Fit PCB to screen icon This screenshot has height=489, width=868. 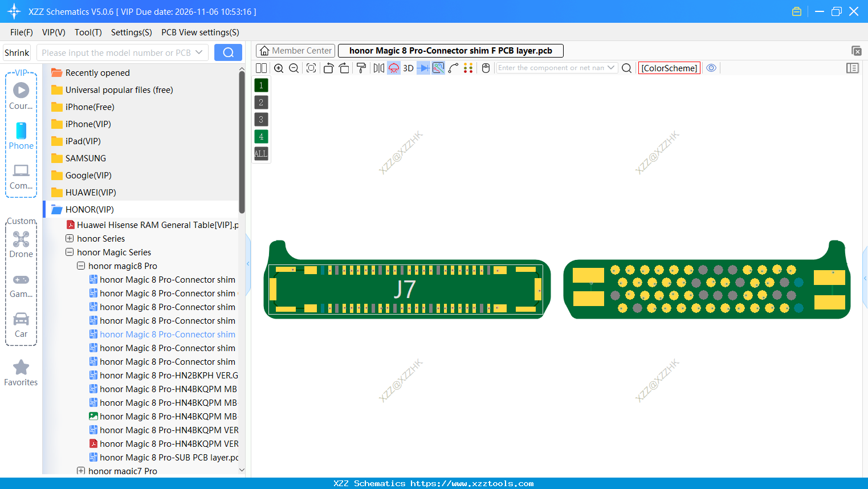[311, 68]
